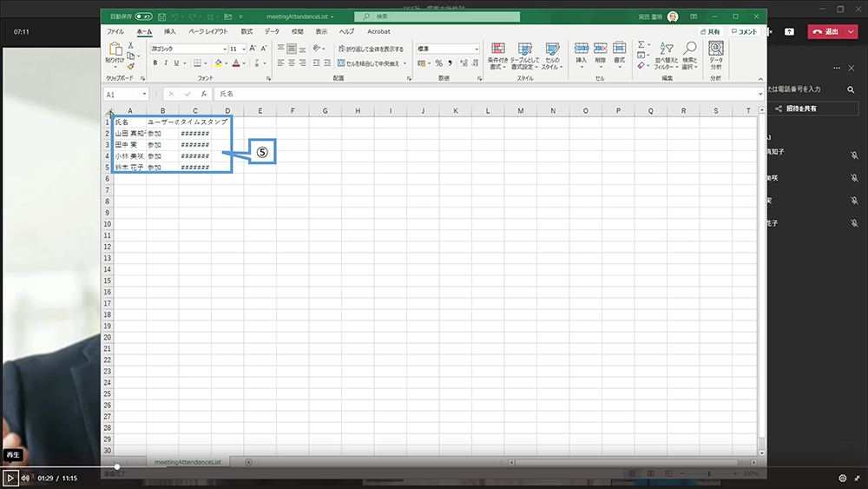Click the insert function fx icon
This screenshot has height=489, width=868.
pyautogui.click(x=204, y=94)
